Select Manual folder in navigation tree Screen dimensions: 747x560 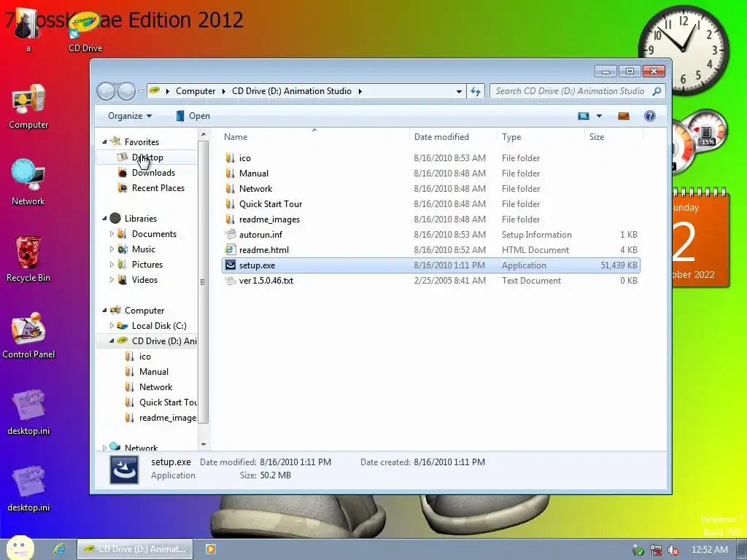(x=153, y=371)
